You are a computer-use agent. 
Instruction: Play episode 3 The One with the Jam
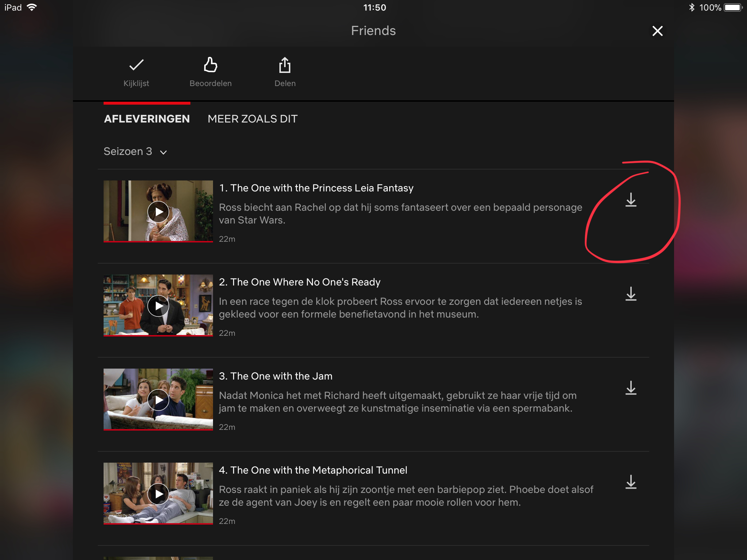158,400
